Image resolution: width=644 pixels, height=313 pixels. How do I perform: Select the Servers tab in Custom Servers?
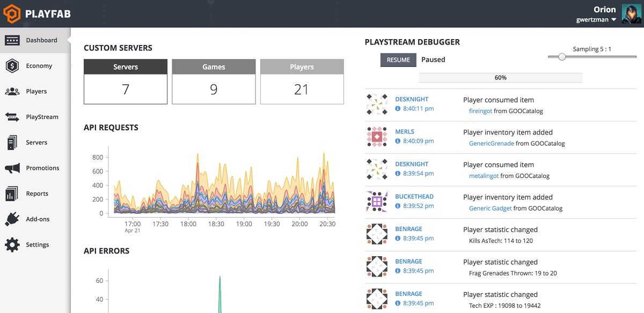[126, 67]
